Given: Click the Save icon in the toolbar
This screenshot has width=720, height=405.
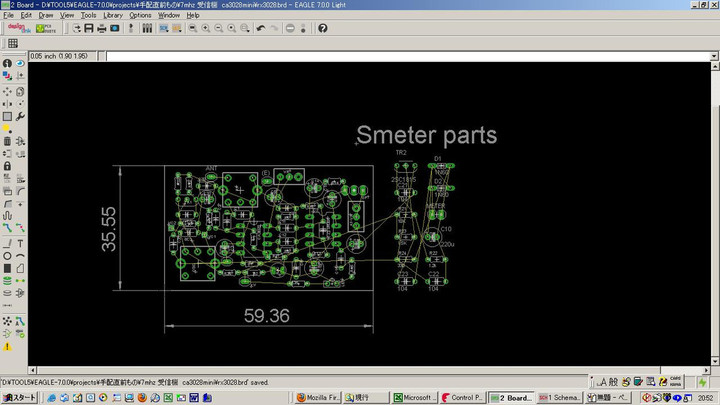Looking at the screenshot, I should click(88, 28).
